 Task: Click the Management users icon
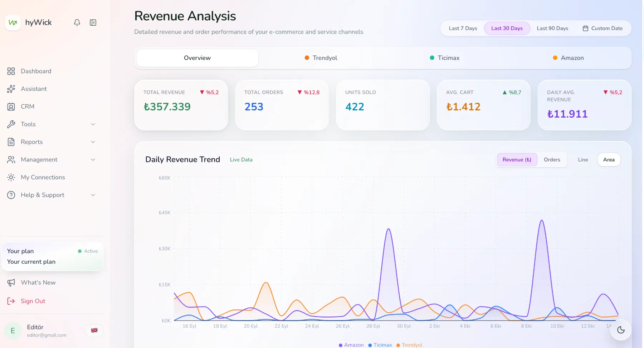point(11,160)
